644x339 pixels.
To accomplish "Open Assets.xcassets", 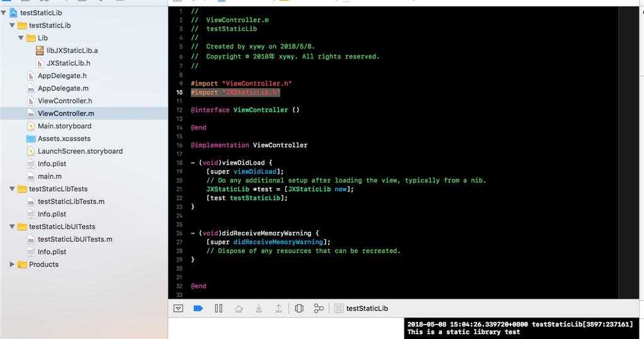I will coord(64,139).
